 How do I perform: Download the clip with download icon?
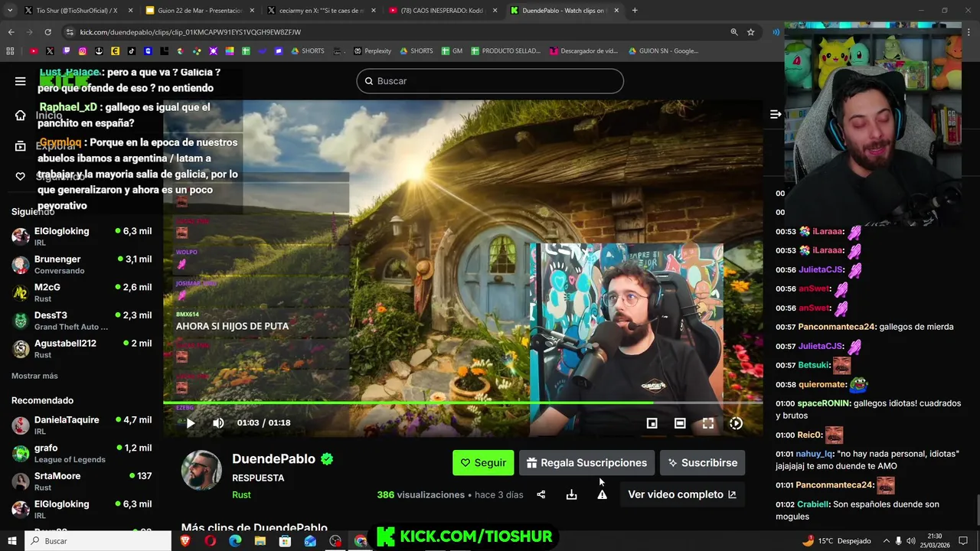[x=571, y=494]
